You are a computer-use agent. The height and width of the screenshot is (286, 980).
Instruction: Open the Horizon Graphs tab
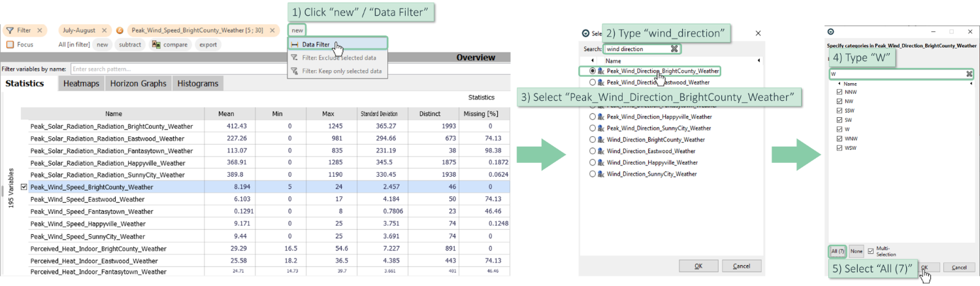click(x=137, y=84)
